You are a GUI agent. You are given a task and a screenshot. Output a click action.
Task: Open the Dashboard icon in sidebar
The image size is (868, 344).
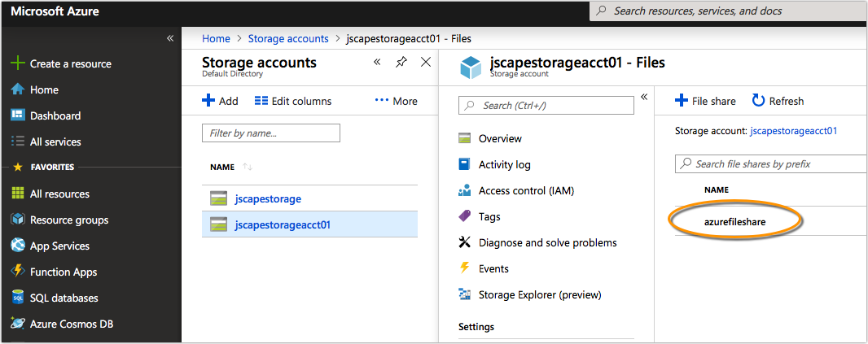17,115
